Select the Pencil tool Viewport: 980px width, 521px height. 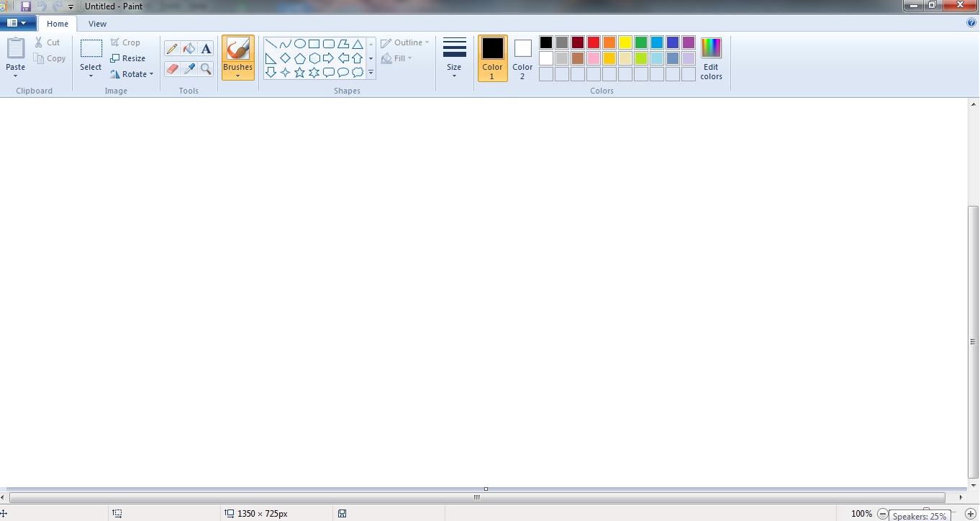[x=171, y=48]
